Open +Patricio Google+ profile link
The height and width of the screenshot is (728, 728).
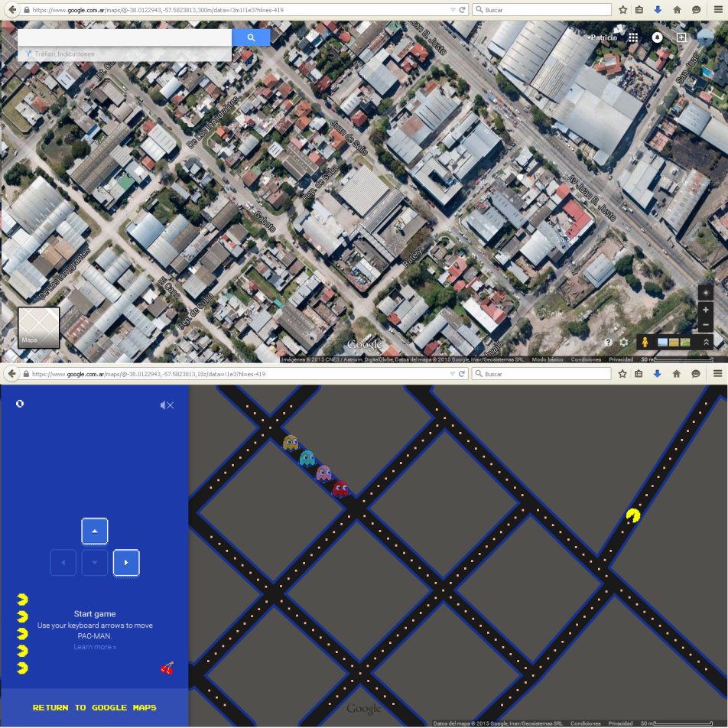603,37
